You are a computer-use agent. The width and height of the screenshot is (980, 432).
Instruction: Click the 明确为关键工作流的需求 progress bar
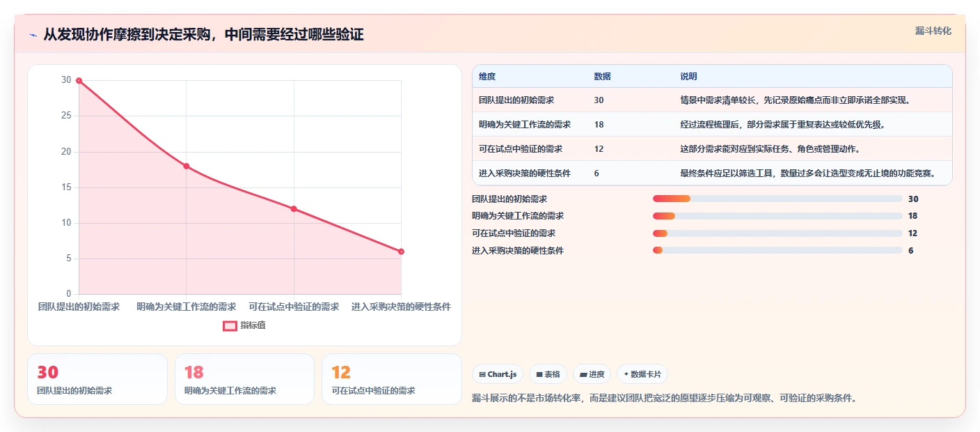pyautogui.click(x=777, y=216)
